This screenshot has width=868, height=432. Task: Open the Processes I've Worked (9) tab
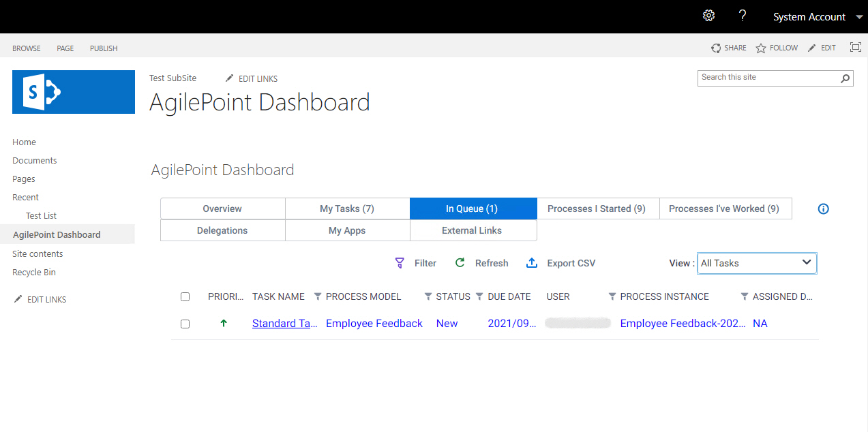(725, 209)
